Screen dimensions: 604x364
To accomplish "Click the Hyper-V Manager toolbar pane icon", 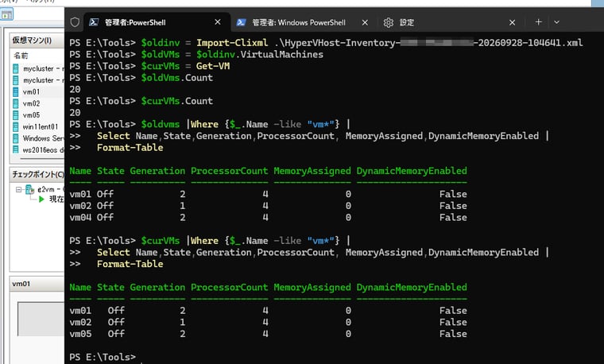I will tap(6, 15).
